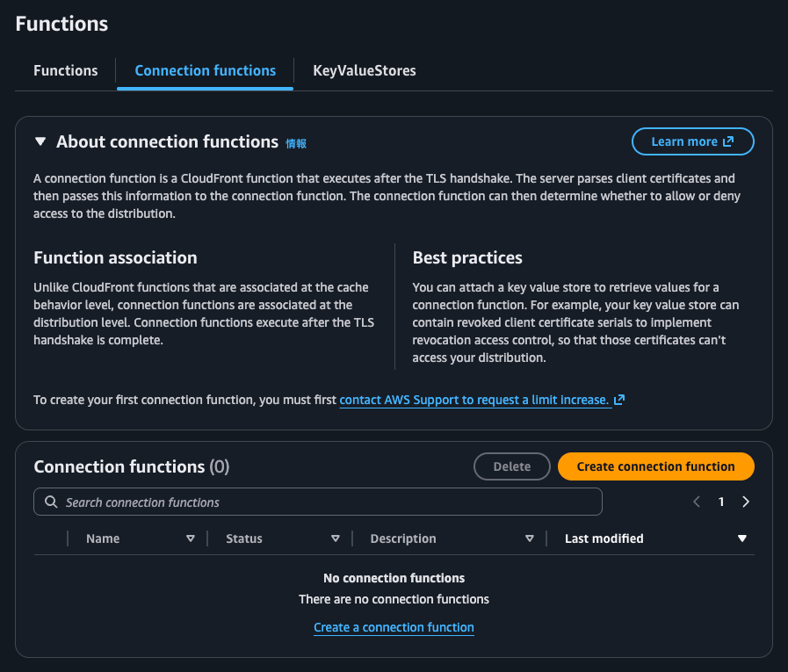Screen dimensions: 788x672
Task: Select the Connection functions tab
Action: [x=205, y=70]
